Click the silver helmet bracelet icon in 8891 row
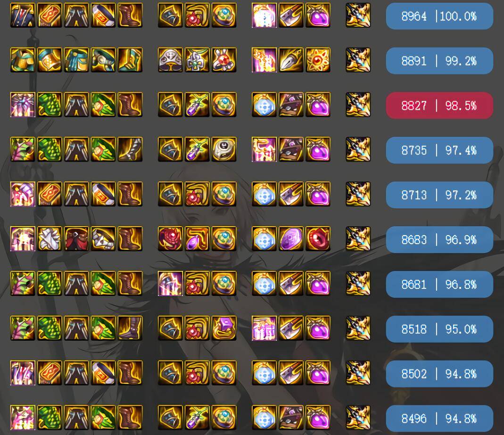This screenshot has height=435, width=504. coord(170,60)
